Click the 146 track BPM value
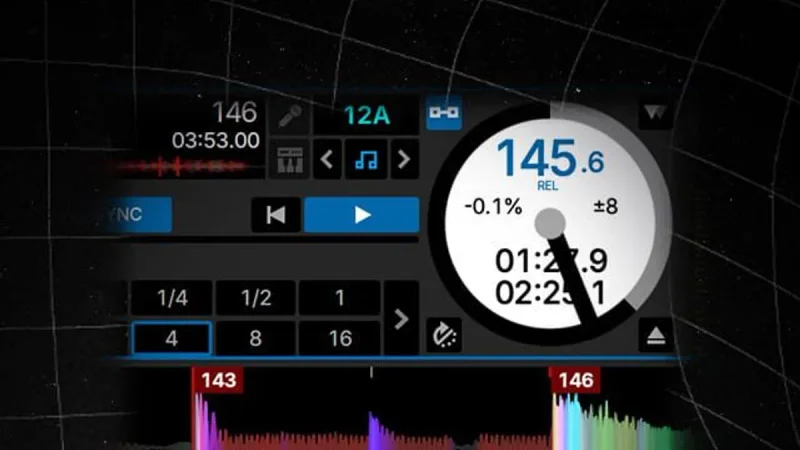The width and height of the screenshot is (800, 450). point(234,112)
